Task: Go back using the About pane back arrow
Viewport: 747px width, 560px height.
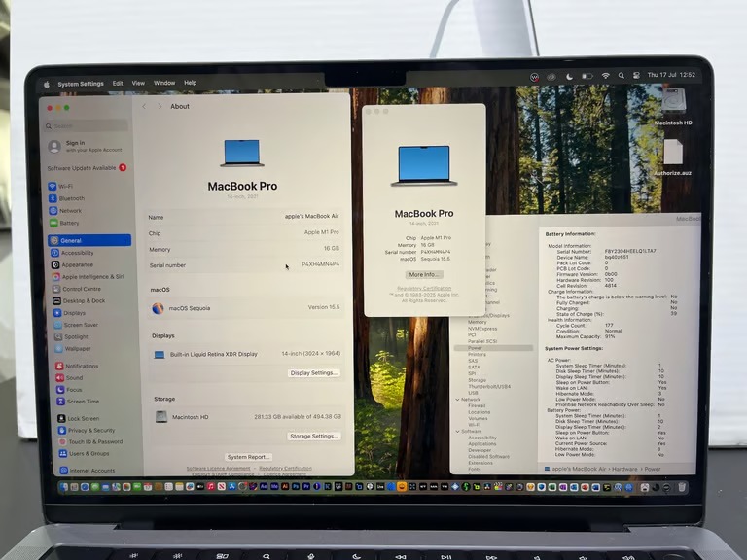Action: point(144,106)
